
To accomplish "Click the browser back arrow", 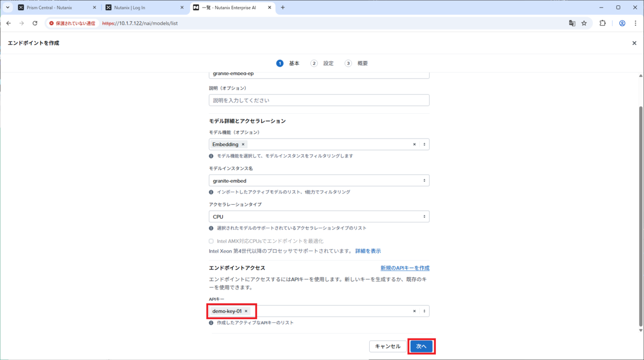I will point(9,23).
